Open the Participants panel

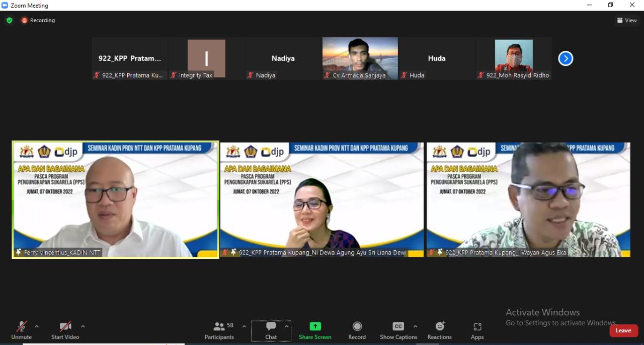(x=219, y=330)
